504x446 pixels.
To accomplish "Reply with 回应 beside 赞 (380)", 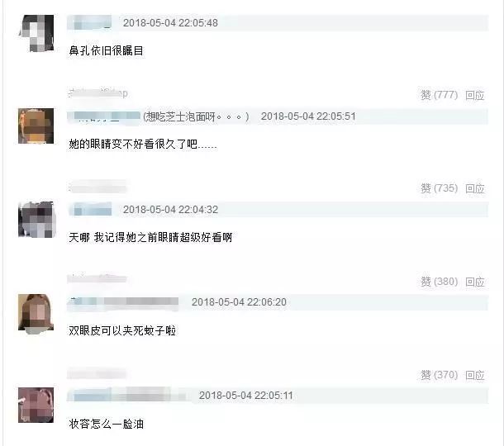I will (475, 282).
